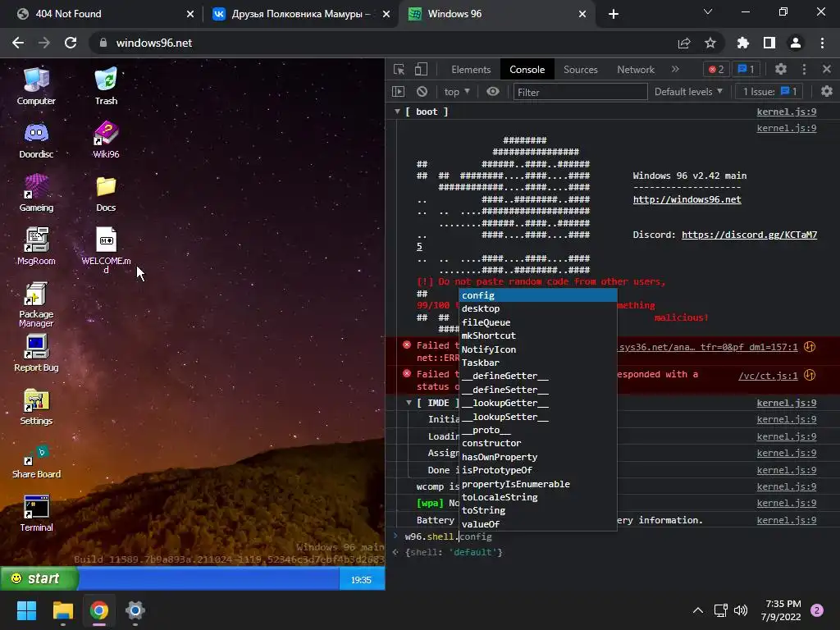Image resolution: width=840 pixels, height=630 pixels.
Task: Open the Report Bug icon
Action: (36, 353)
